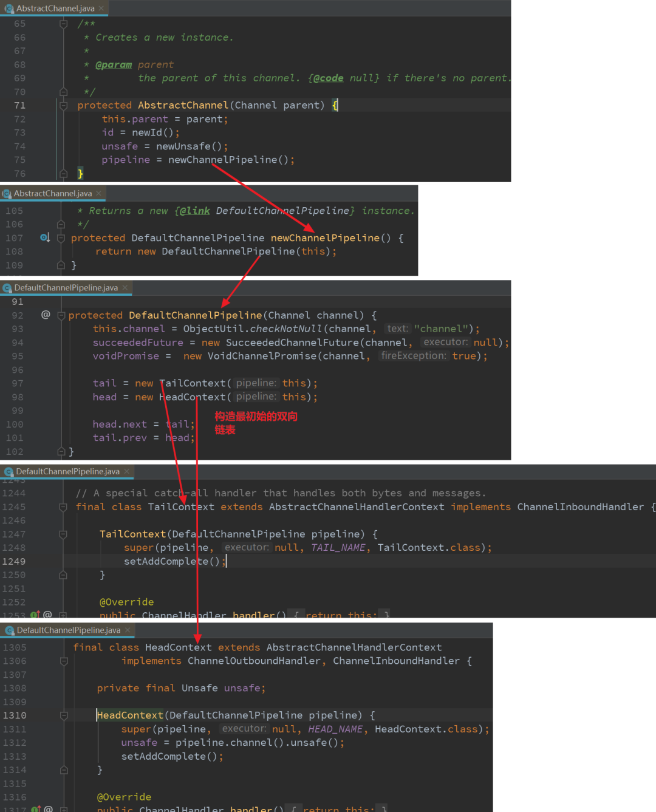Click the @code tag on line 69
656x812 pixels.
[328, 78]
